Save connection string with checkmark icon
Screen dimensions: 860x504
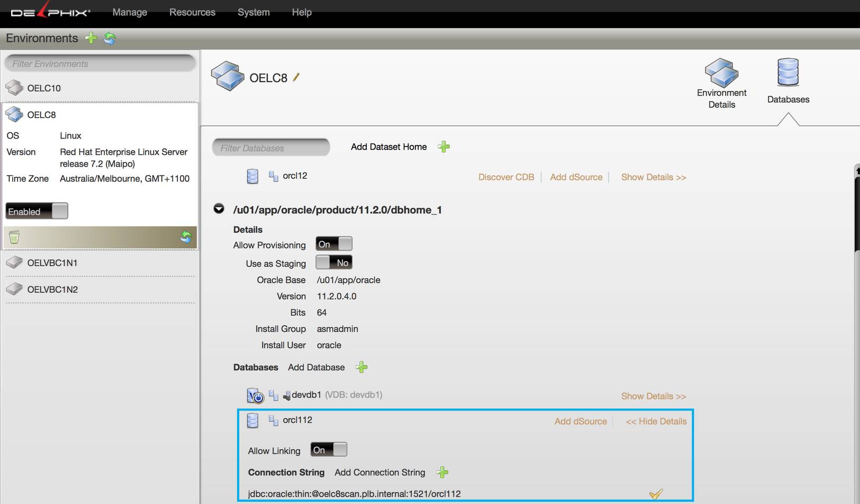[x=656, y=494]
